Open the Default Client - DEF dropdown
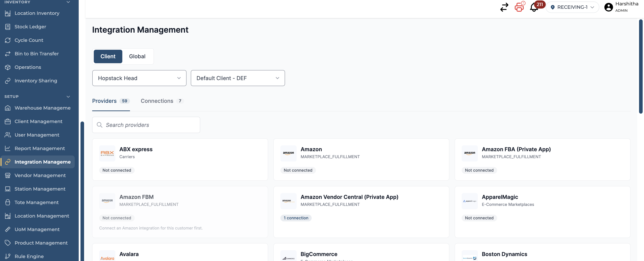This screenshot has width=644, height=261. click(238, 78)
